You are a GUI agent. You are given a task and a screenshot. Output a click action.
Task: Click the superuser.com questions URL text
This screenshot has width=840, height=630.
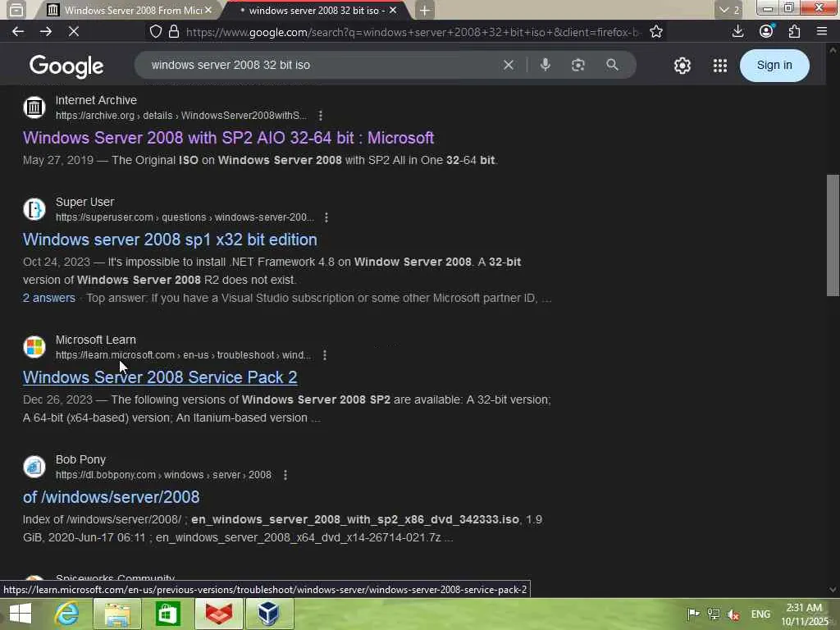[x=185, y=217]
